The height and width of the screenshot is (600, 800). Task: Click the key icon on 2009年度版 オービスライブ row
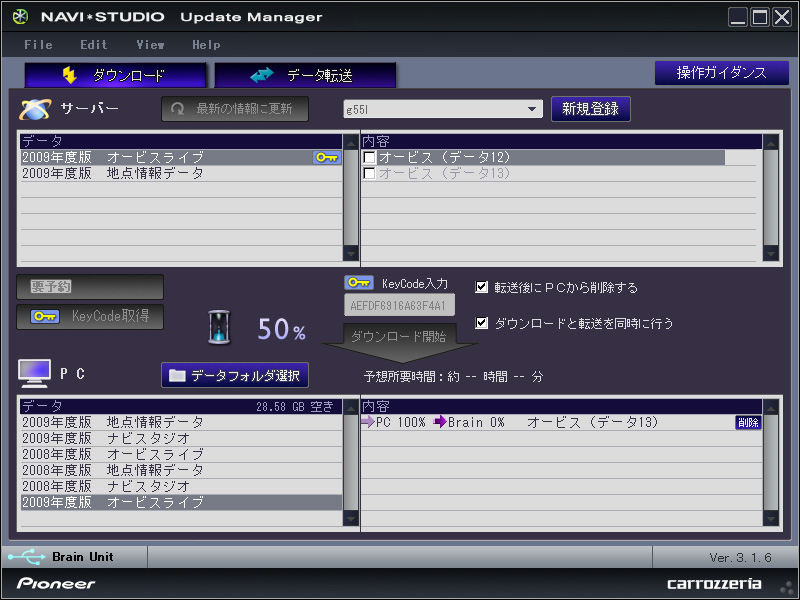pos(327,158)
